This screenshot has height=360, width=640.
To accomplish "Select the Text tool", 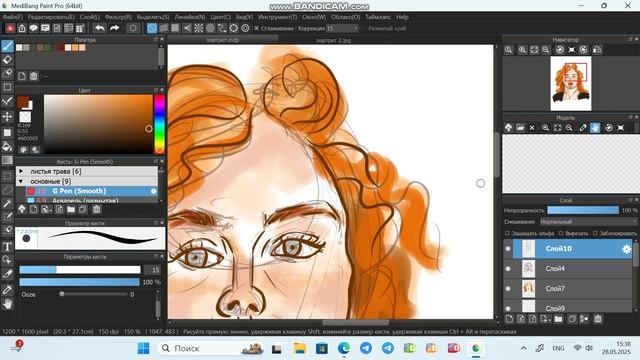I will [7, 247].
